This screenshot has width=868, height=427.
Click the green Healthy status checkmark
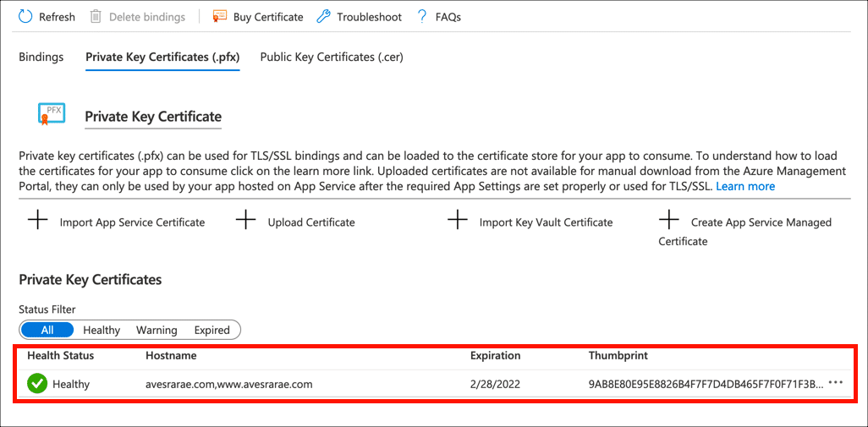point(37,384)
